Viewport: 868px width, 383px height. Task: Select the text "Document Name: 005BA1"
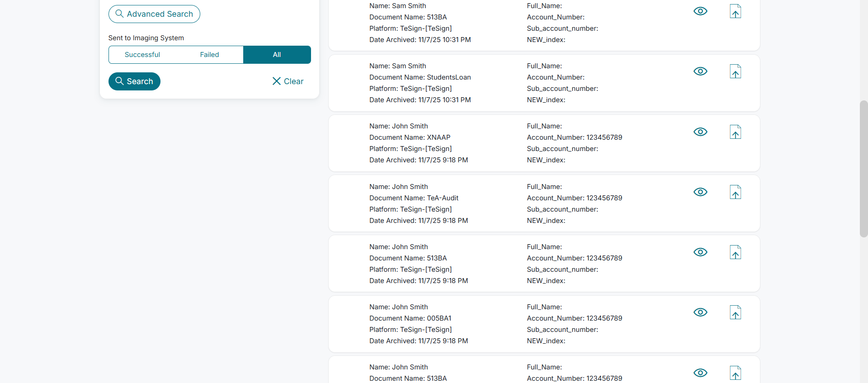(x=410, y=318)
